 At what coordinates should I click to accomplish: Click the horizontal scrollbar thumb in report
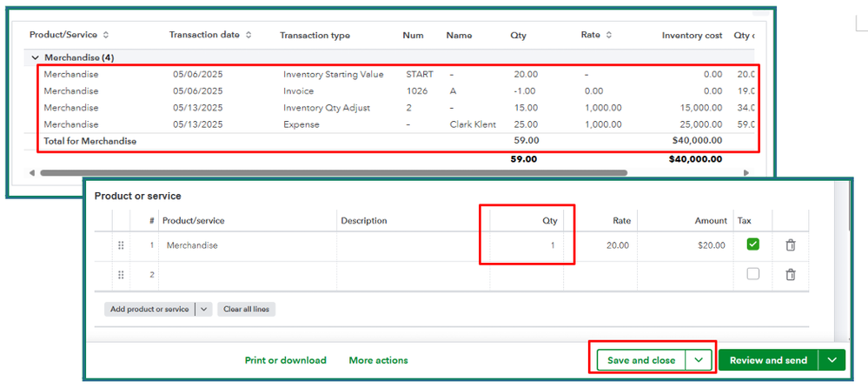(334, 172)
